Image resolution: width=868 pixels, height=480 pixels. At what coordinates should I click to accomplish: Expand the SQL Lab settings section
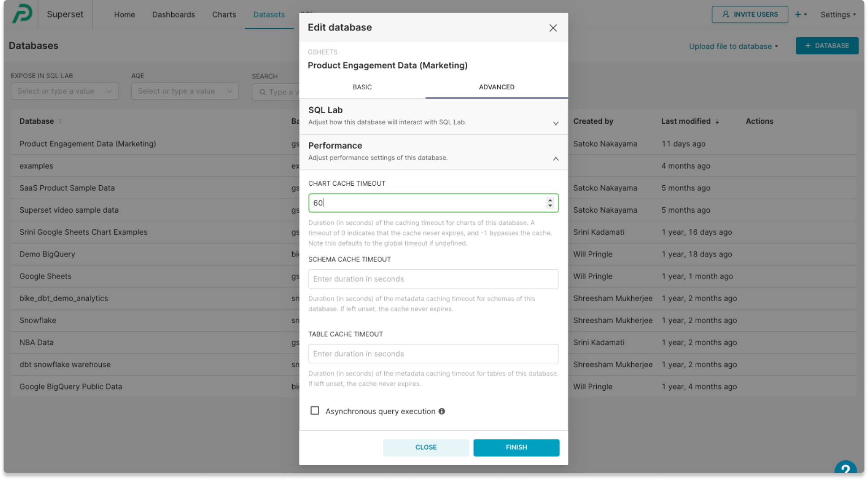556,123
